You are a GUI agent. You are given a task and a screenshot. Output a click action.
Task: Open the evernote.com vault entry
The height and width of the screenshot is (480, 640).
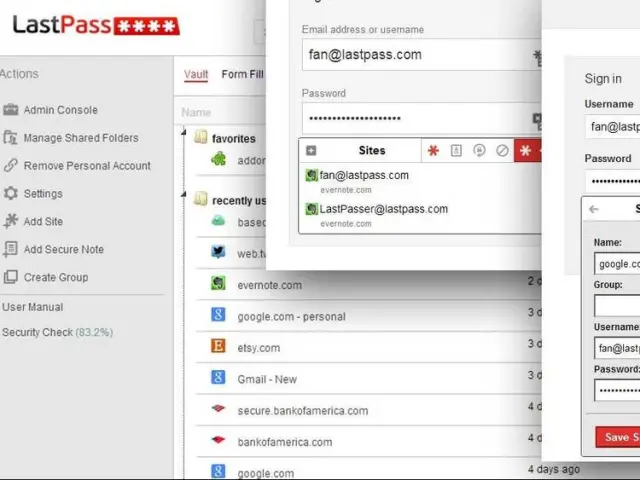(269, 285)
